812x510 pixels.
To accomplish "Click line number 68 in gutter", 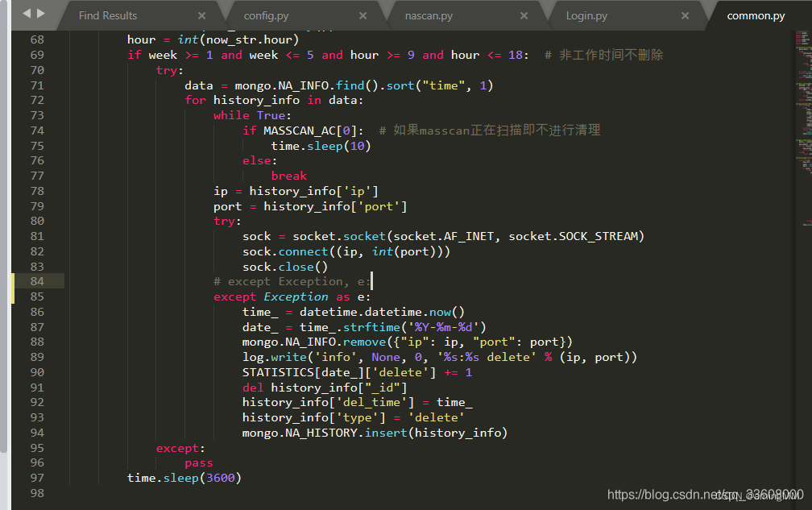I will coord(37,39).
